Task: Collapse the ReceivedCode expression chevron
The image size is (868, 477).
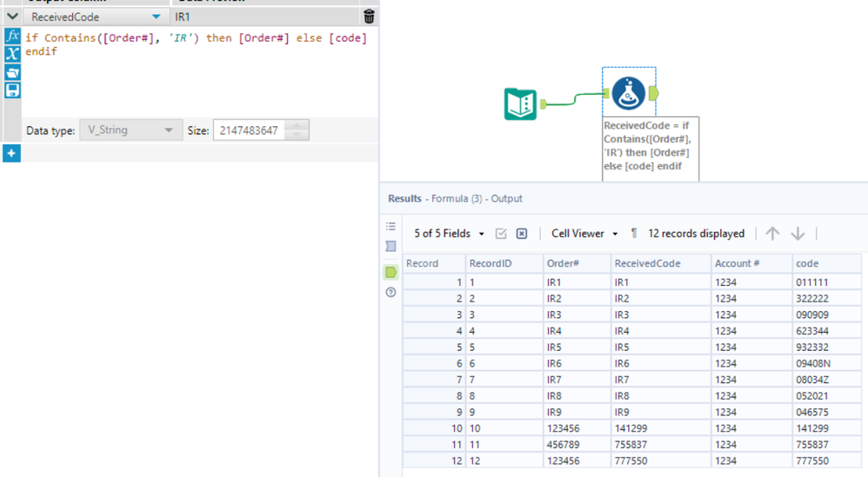Action: coord(12,17)
